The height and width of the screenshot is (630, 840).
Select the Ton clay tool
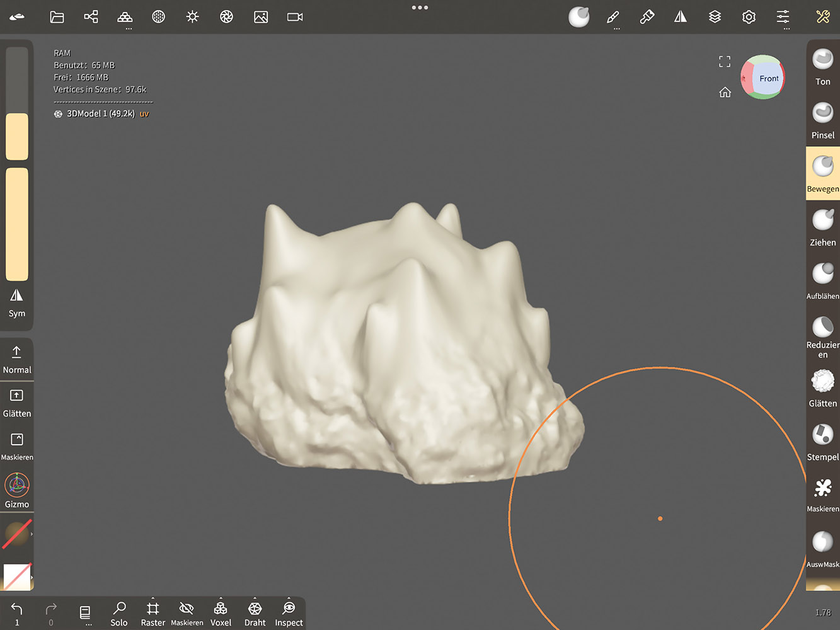823,67
